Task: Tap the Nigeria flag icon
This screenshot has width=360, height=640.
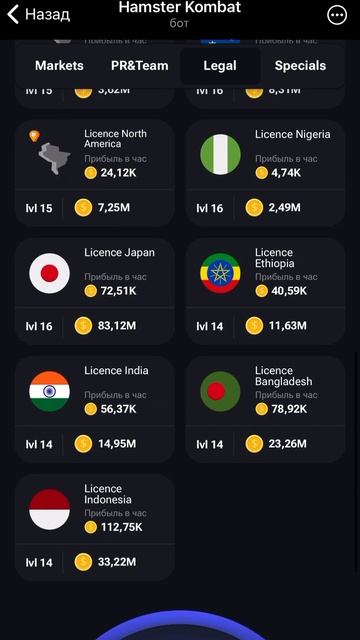Action: pos(220,155)
